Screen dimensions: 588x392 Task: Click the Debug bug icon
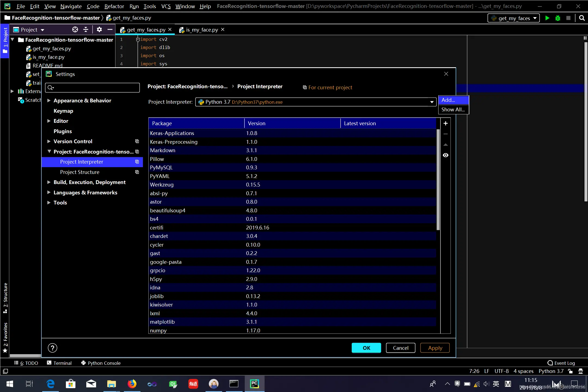(558, 18)
